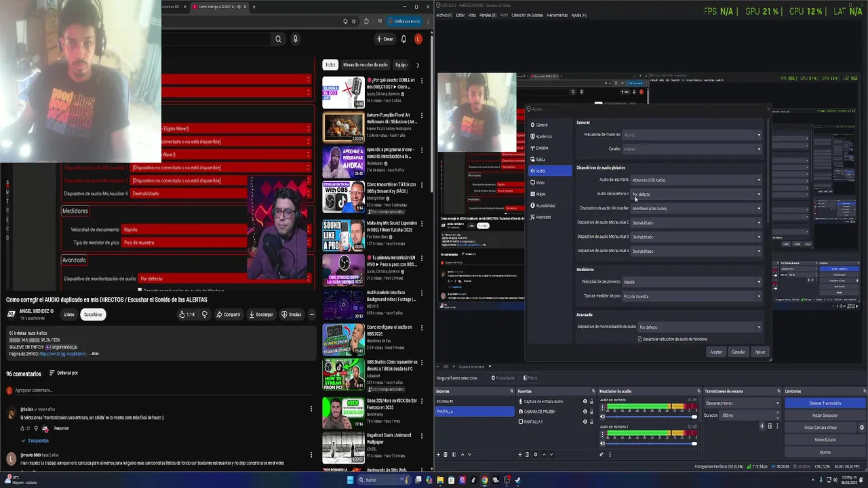Open the Herramientas menu in OBS
The height and width of the screenshot is (488, 868).
tap(557, 15)
